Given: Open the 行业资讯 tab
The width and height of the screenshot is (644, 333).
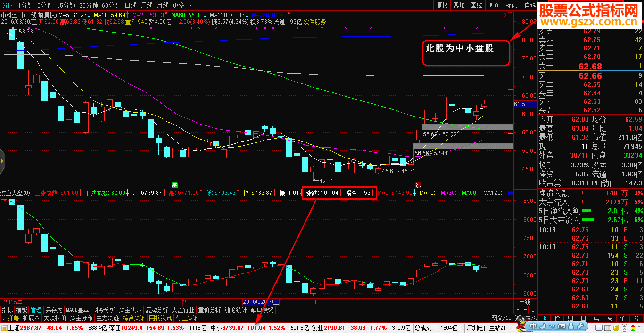Looking at the screenshot, I should 187,318.
